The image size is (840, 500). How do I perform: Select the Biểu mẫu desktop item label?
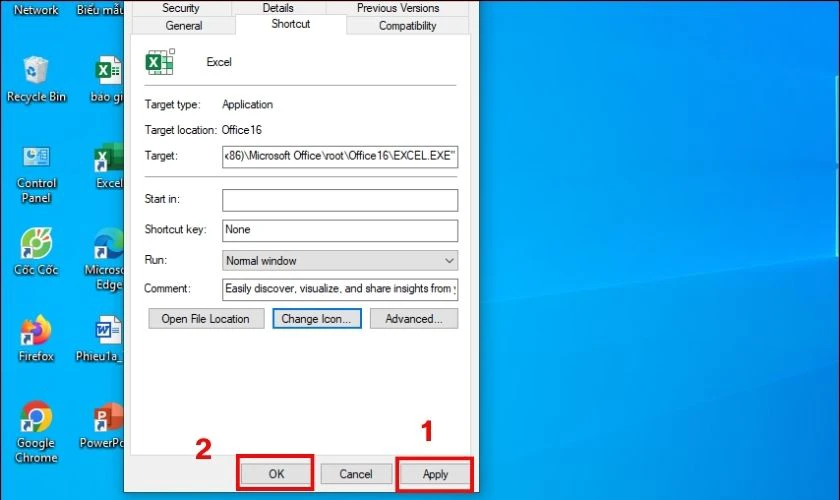[100, 10]
